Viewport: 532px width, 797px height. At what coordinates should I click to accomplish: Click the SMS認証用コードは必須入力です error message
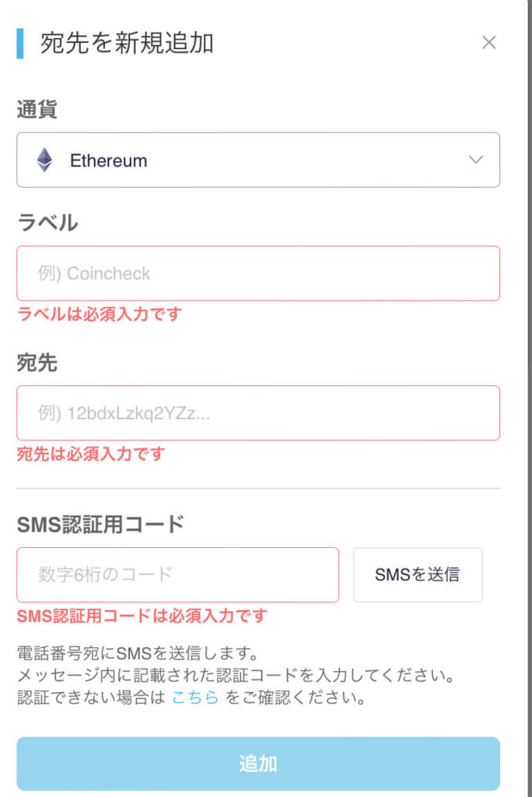point(142,616)
